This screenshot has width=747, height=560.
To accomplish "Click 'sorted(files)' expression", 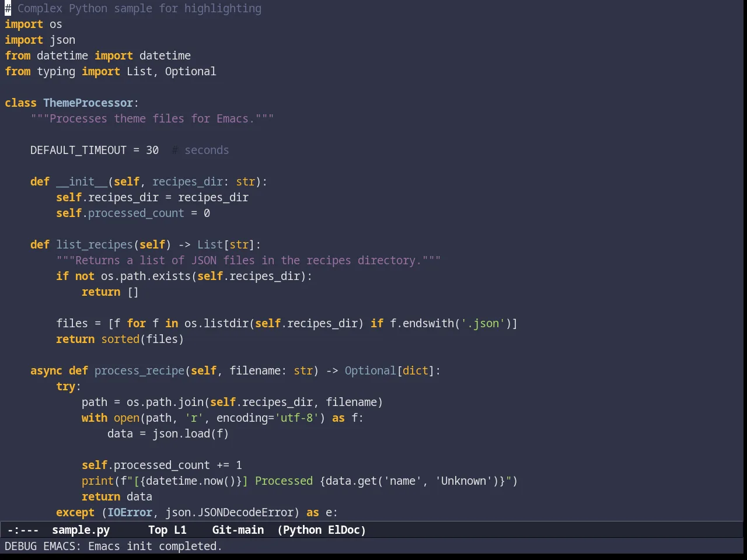I will pyautogui.click(x=142, y=339).
